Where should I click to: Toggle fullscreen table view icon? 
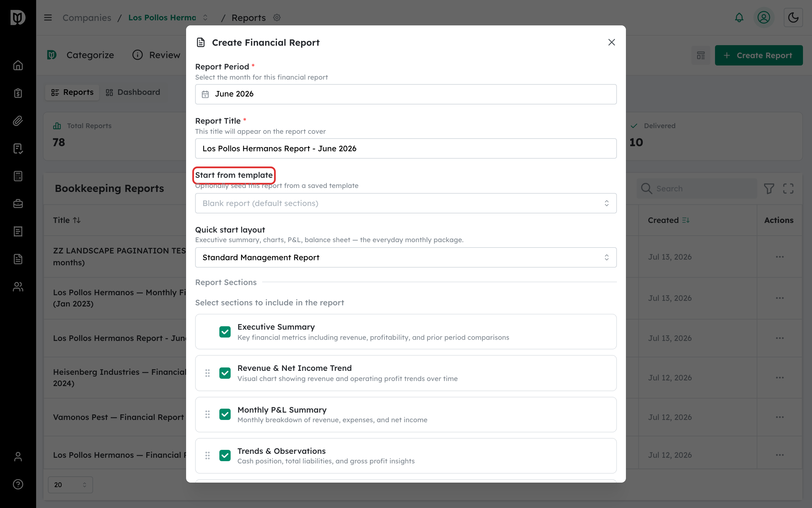tap(788, 189)
